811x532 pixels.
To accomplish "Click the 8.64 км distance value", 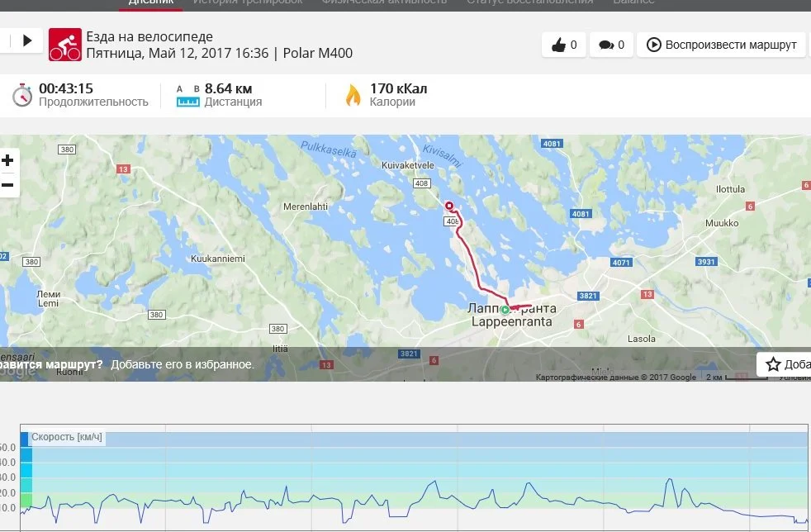I will (x=228, y=88).
